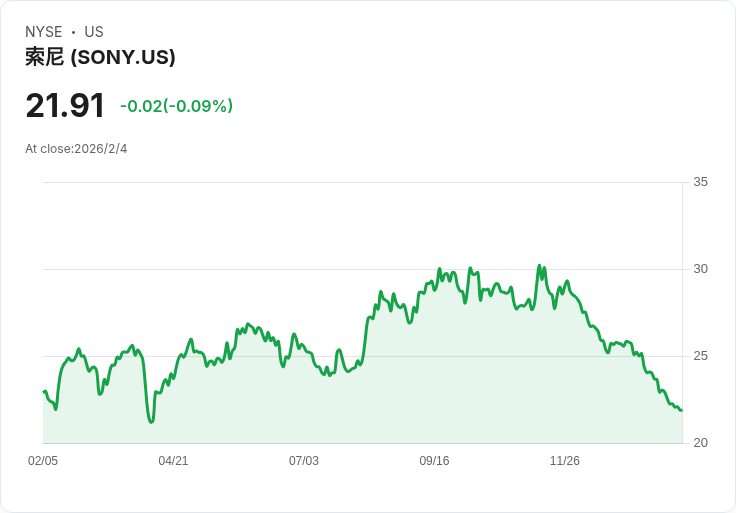Click the last data point at chart's right end
The image size is (736, 513).
pyautogui.click(x=681, y=410)
